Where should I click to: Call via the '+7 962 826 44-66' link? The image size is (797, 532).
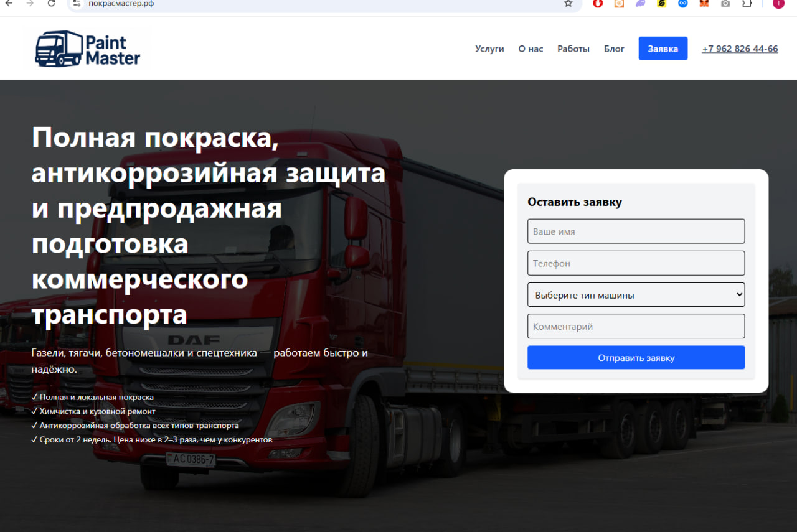pyautogui.click(x=740, y=49)
